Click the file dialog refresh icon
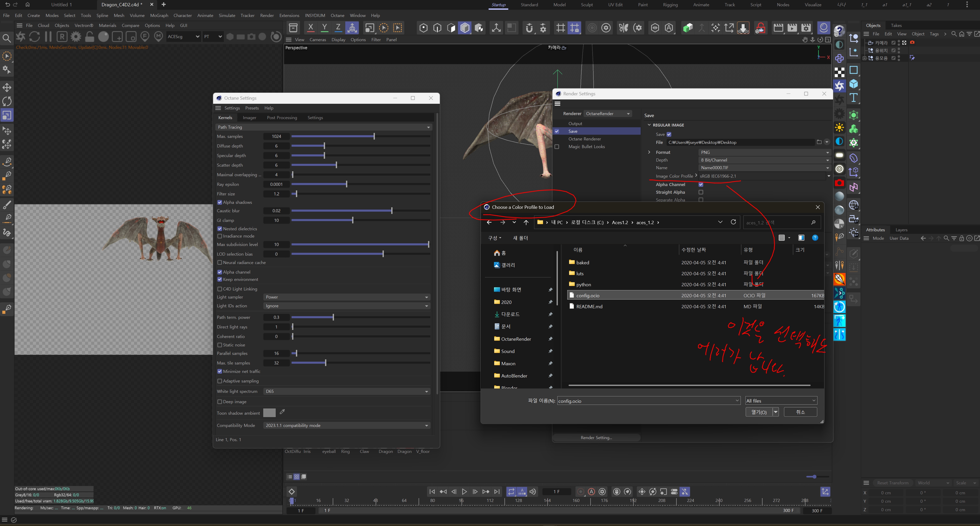 (733, 222)
